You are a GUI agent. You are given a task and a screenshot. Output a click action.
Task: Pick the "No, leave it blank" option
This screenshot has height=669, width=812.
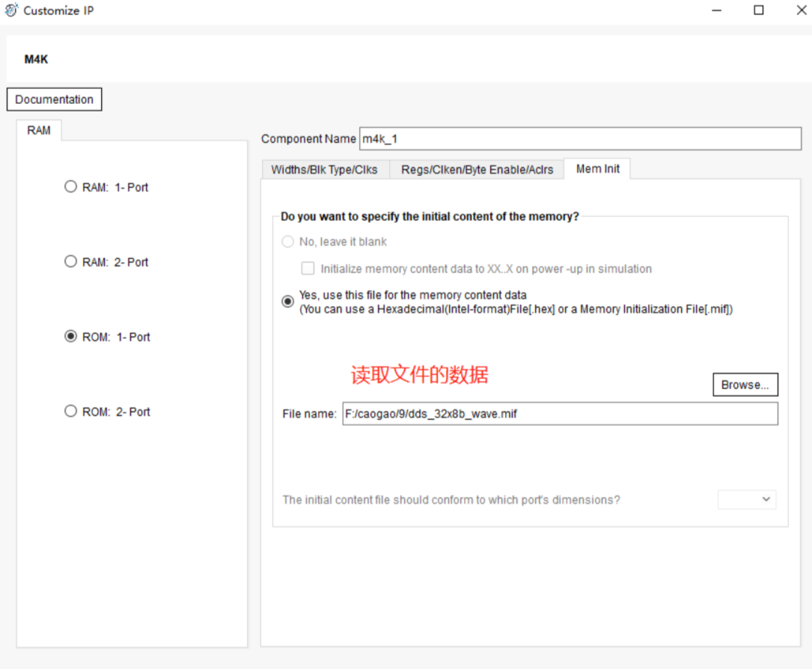click(287, 242)
